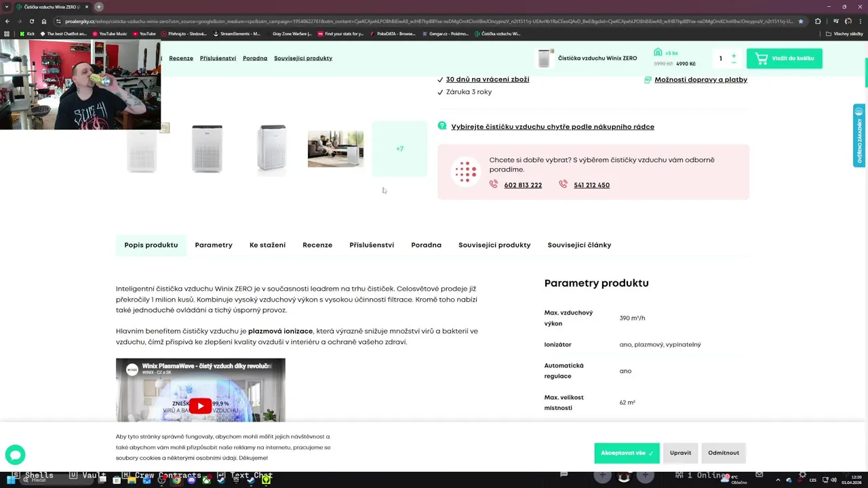Accept cookies with Akceptovat vše
The height and width of the screenshot is (488, 868).
pos(627,453)
